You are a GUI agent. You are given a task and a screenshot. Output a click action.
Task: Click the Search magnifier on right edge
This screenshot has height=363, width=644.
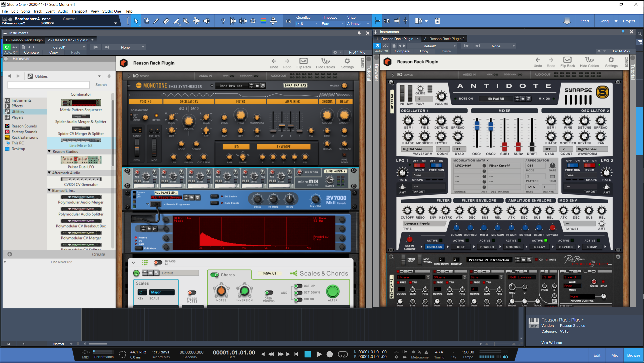pyautogui.click(x=640, y=33)
